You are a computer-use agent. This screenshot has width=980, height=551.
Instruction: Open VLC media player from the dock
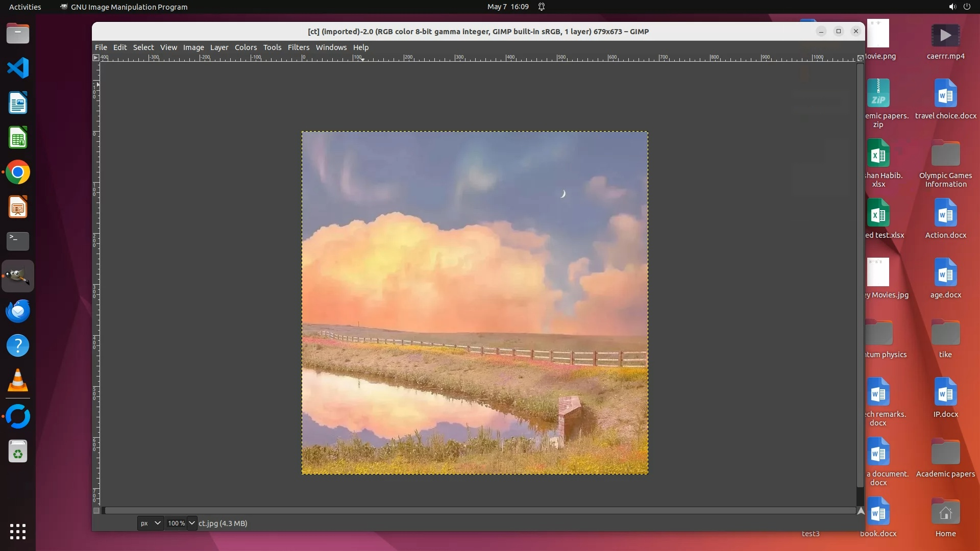click(x=18, y=381)
